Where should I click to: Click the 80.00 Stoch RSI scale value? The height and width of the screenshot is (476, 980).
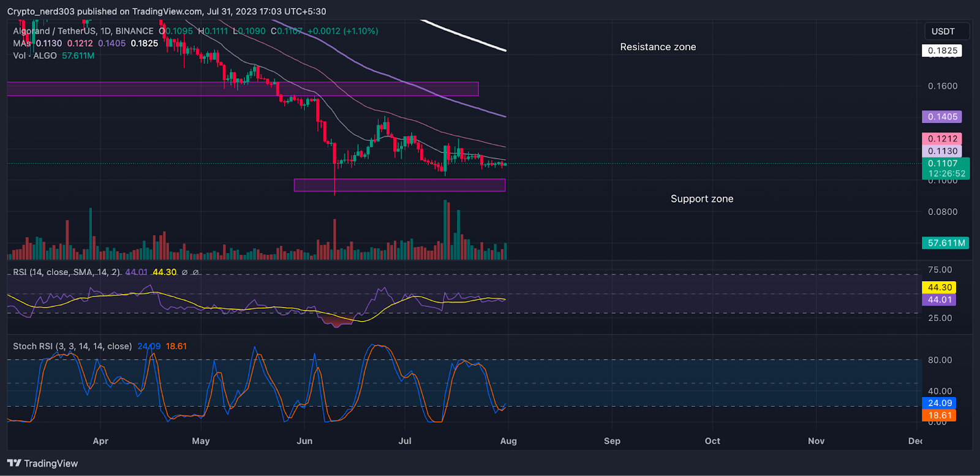point(940,360)
